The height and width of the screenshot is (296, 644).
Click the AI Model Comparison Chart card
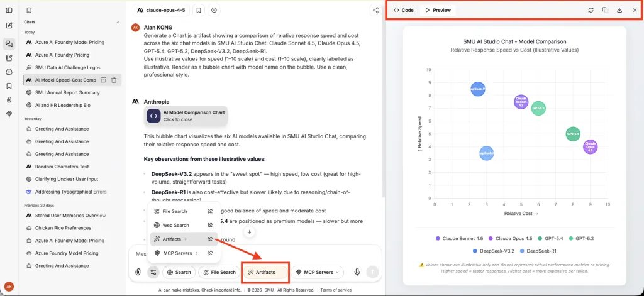pyautogui.click(x=186, y=116)
